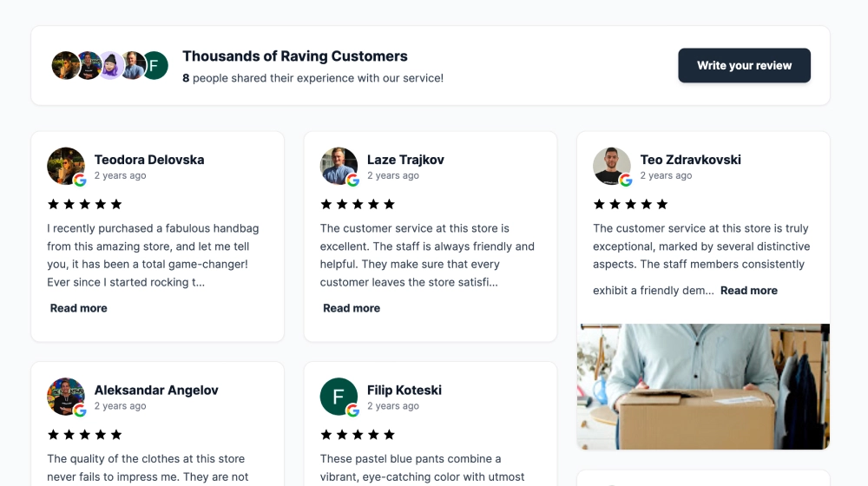Click Google badge on Teo Zdravkovski's avatar

click(626, 180)
